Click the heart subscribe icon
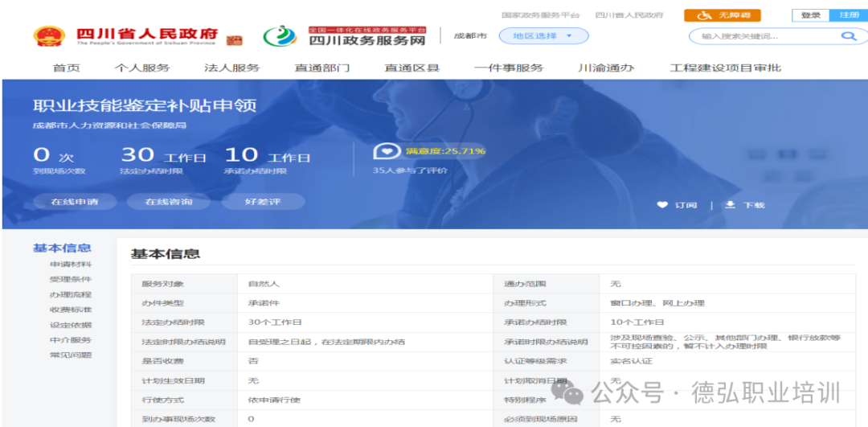The height and width of the screenshot is (427, 868). [662, 205]
